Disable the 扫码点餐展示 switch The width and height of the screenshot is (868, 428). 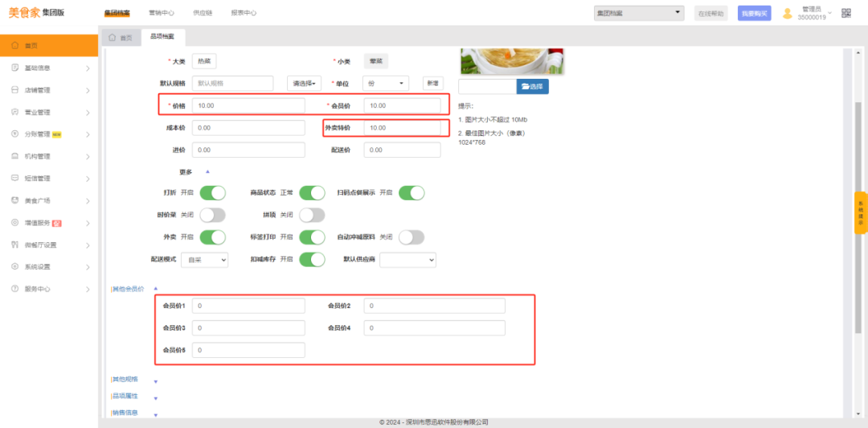coord(411,193)
